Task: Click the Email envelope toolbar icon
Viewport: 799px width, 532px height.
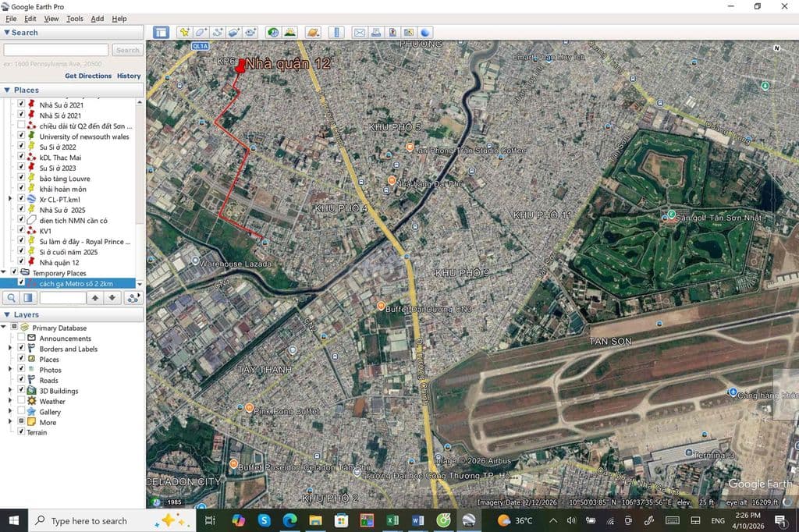Action: pyautogui.click(x=360, y=33)
